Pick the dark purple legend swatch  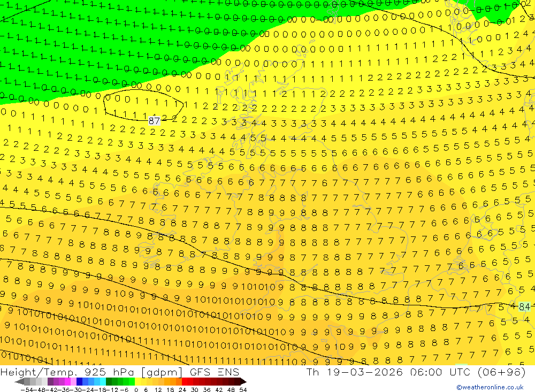[50, 381]
